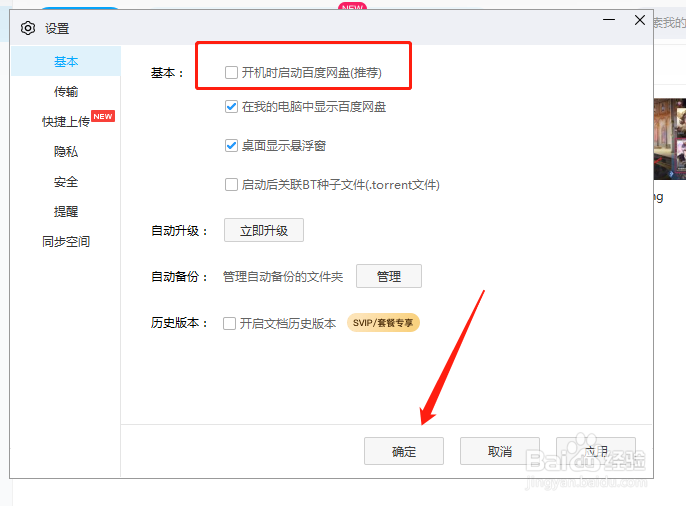Click the settings gear icon in title bar
Image resolution: width=686 pixels, height=506 pixels.
click(x=28, y=28)
